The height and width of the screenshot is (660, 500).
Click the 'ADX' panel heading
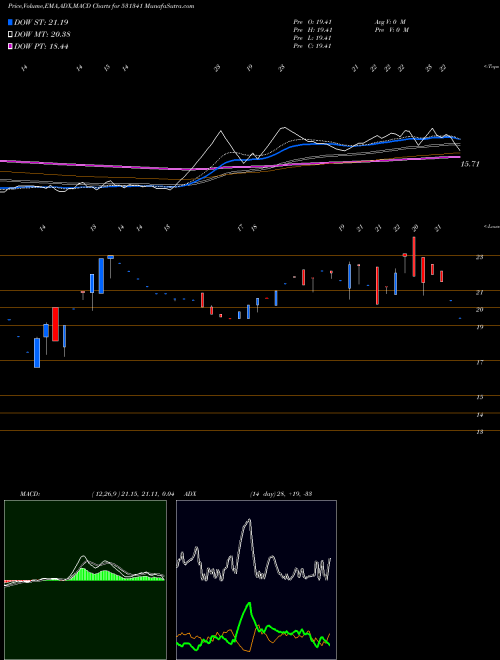(x=190, y=494)
